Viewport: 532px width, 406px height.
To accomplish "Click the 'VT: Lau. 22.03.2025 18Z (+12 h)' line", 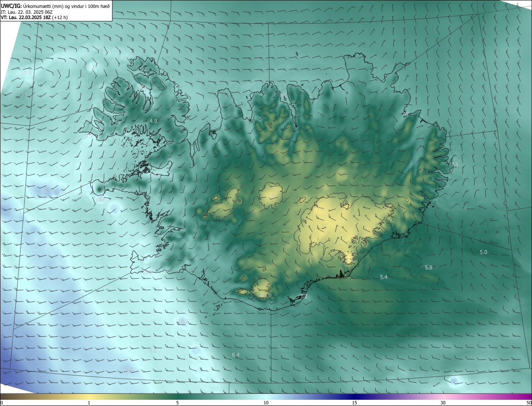I will (34, 17).
